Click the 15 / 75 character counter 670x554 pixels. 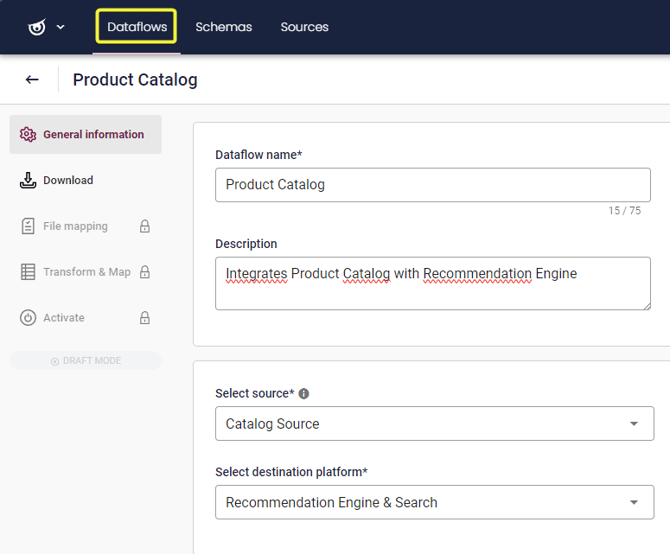[x=624, y=211]
